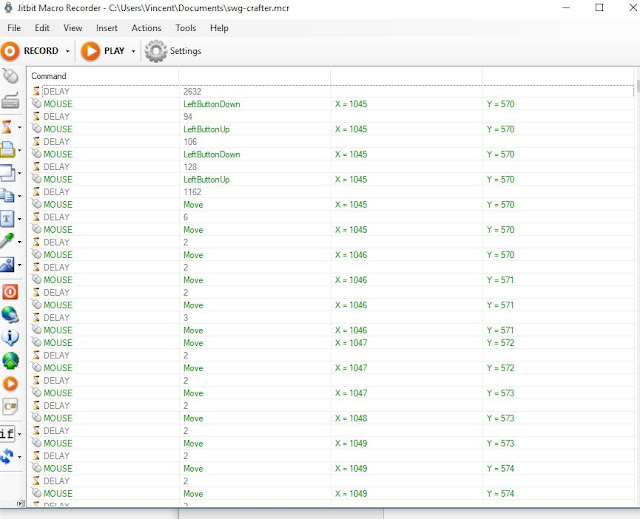Viewport: 640px width, 519px height.
Task: Click the blue globe open website icon
Action: click(10, 315)
